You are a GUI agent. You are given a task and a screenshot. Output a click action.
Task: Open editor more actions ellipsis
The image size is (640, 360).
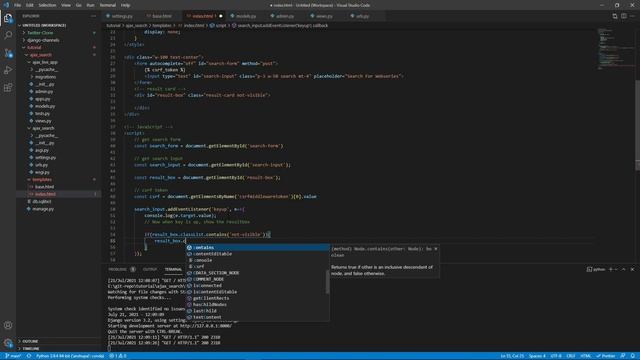click(x=632, y=16)
